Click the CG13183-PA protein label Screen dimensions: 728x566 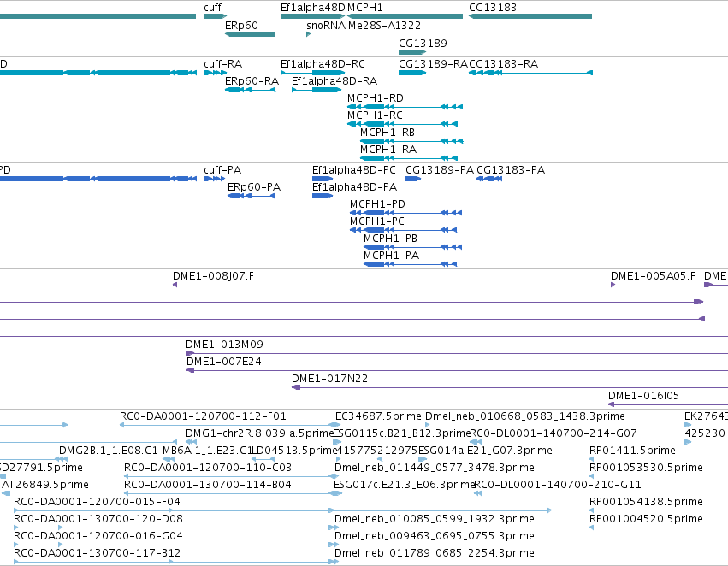pyautogui.click(x=511, y=170)
